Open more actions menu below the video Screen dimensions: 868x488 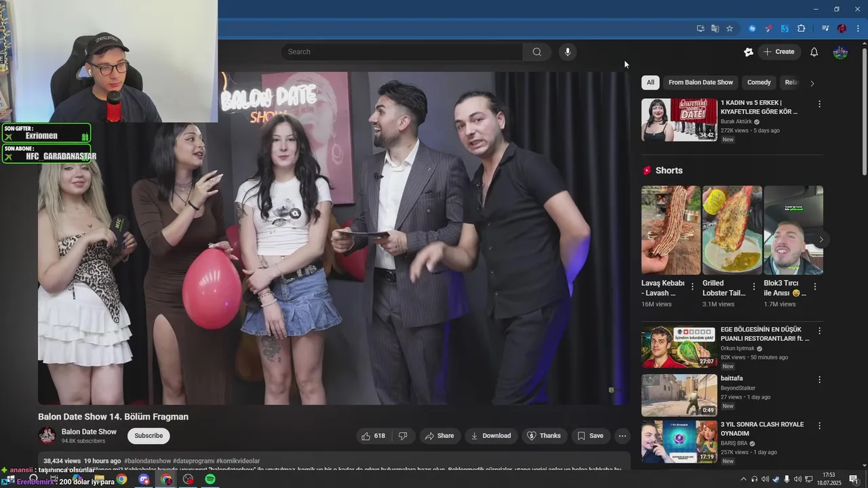[x=623, y=436]
